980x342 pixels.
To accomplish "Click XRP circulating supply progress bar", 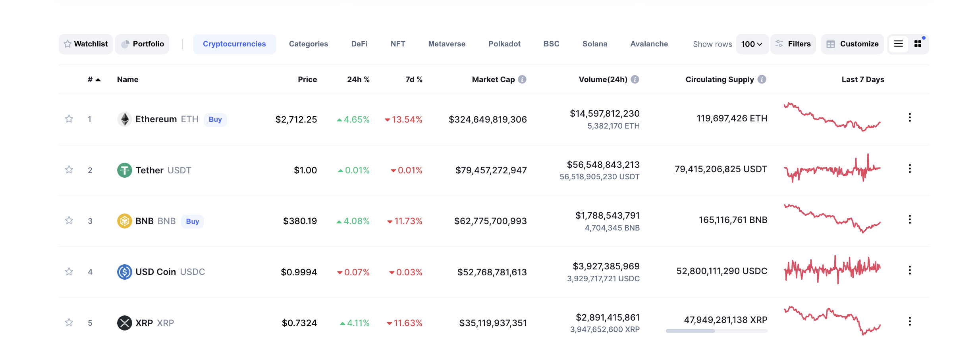I will (x=716, y=331).
